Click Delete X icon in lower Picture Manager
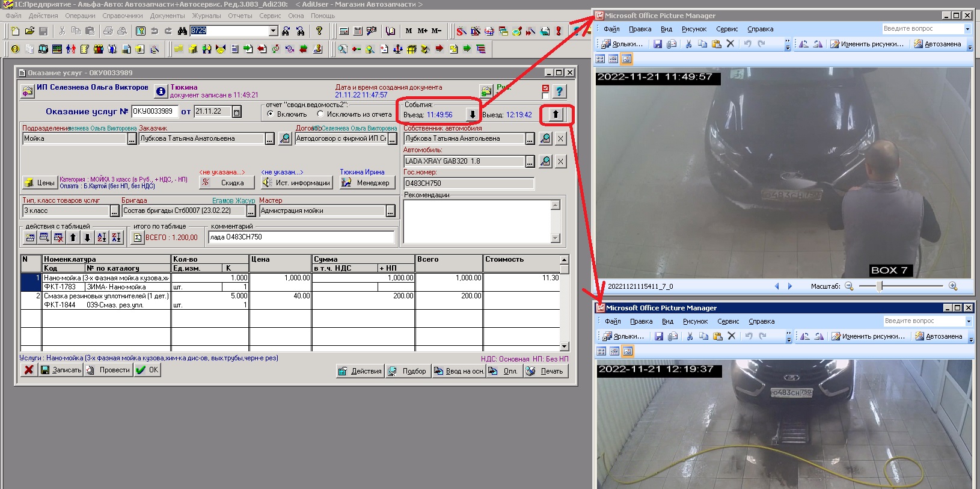Viewport: 980px width, 489px height. 732,336
